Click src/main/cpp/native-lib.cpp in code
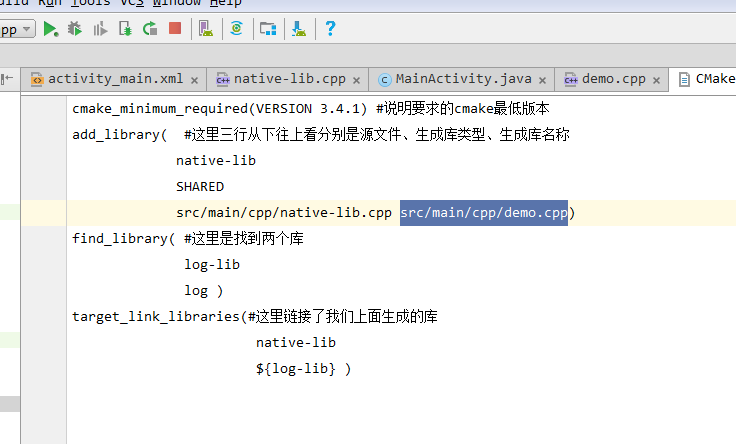The height and width of the screenshot is (444, 736). [x=284, y=213]
